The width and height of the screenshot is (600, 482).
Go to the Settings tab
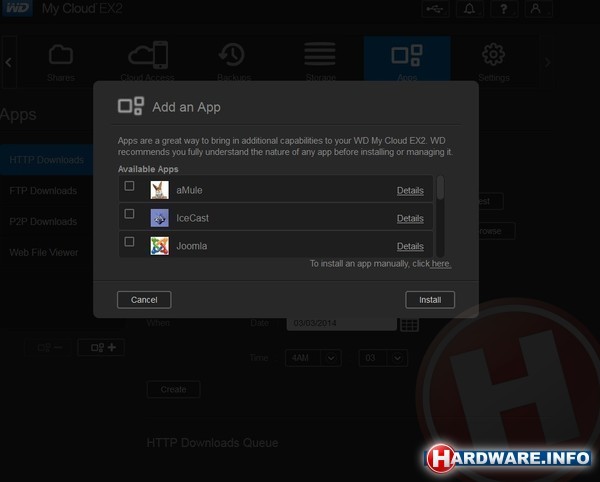tap(494, 63)
